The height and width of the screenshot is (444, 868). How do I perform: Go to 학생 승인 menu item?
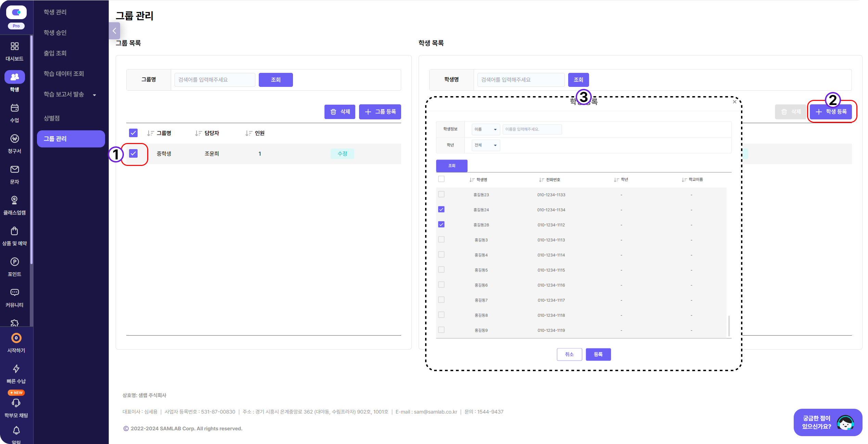pos(55,33)
